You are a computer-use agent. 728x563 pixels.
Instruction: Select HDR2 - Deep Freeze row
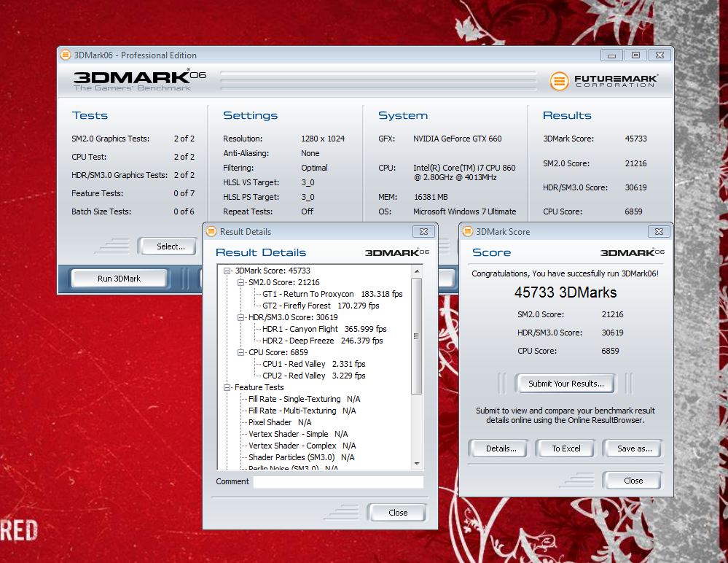click(x=323, y=341)
